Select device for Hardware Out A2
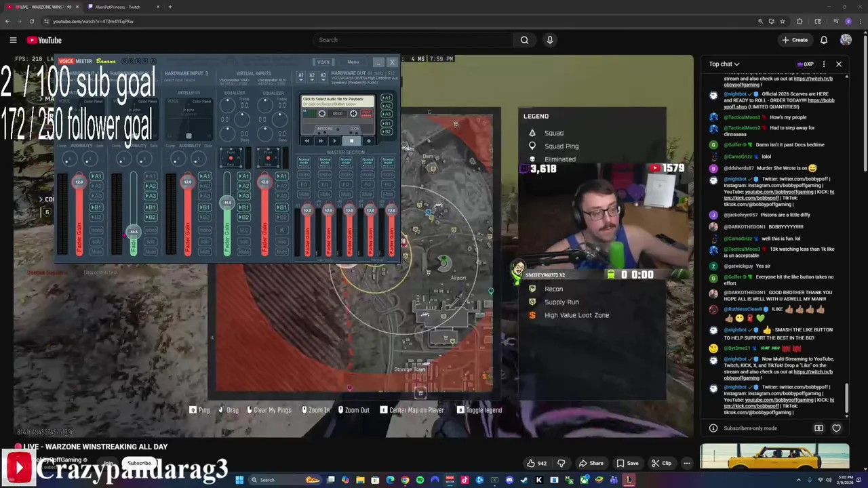 click(312, 77)
